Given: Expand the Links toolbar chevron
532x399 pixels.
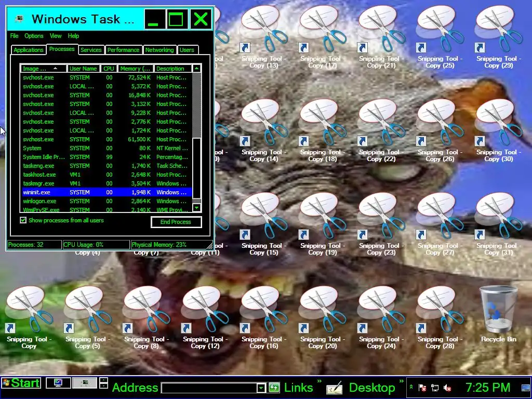Looking at the screenshot, I should pyautogui.click(x=320, y=382).
